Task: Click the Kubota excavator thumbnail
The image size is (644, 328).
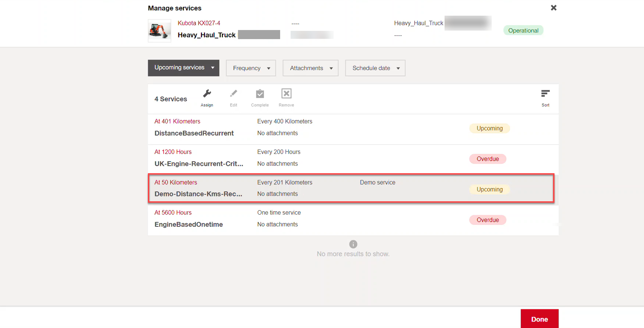Action: point(159,31)
